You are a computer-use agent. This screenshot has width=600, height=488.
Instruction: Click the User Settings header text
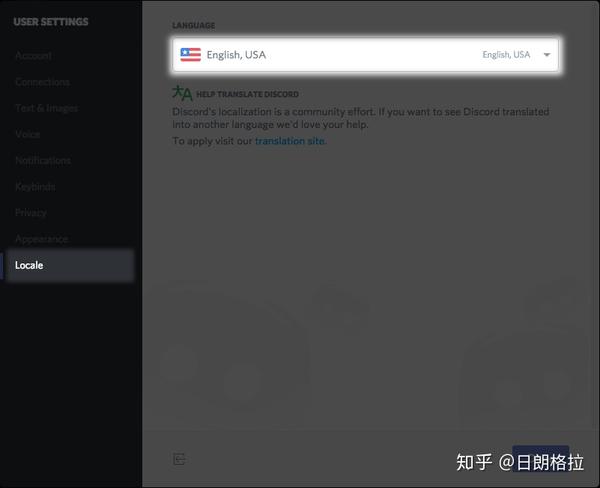[x=51, y=22]
